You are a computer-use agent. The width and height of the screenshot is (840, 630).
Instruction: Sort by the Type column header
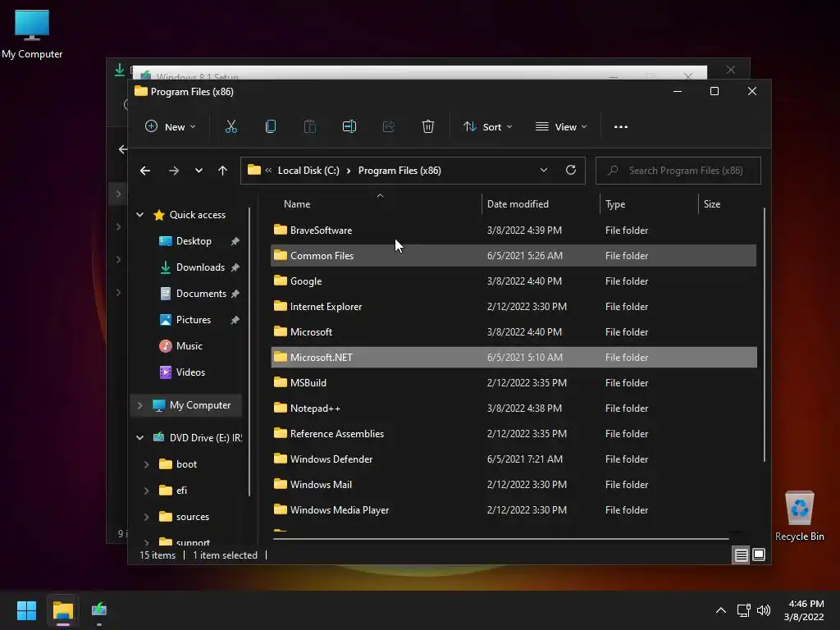[x=615, y=204]
